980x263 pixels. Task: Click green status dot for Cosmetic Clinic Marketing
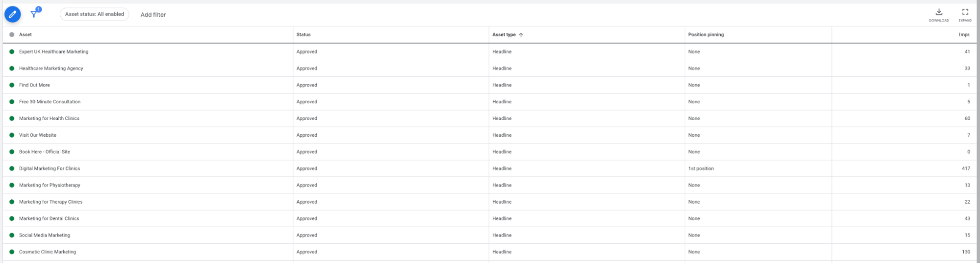pos(12,251)
